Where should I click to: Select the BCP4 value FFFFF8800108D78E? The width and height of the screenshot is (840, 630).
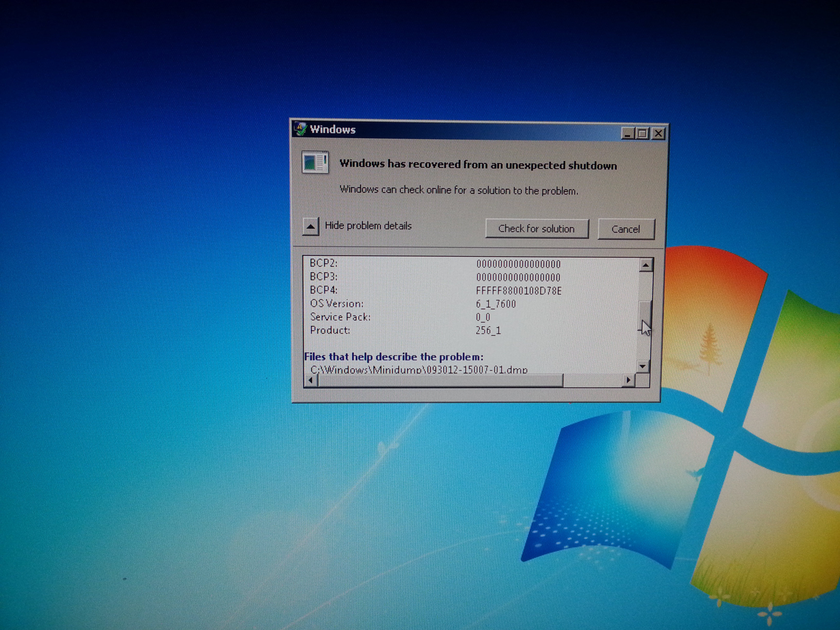(518, 291)
